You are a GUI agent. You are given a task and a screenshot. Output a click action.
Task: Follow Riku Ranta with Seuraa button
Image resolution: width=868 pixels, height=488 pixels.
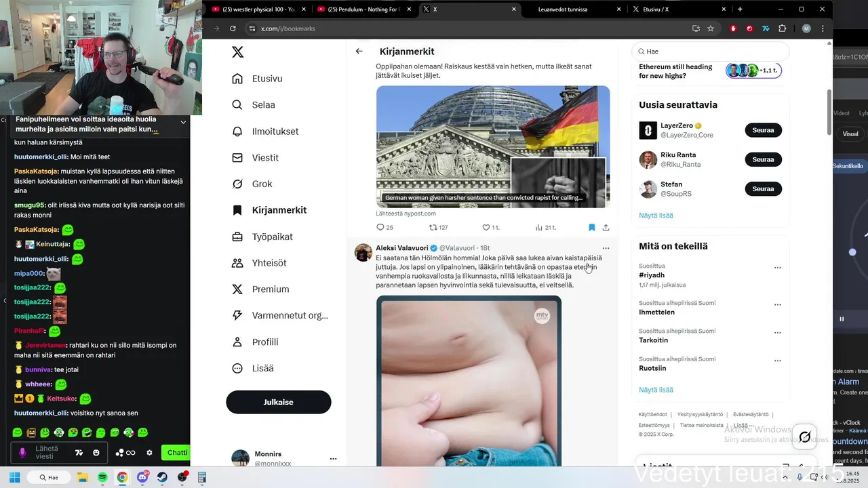[x=763, y=159]
